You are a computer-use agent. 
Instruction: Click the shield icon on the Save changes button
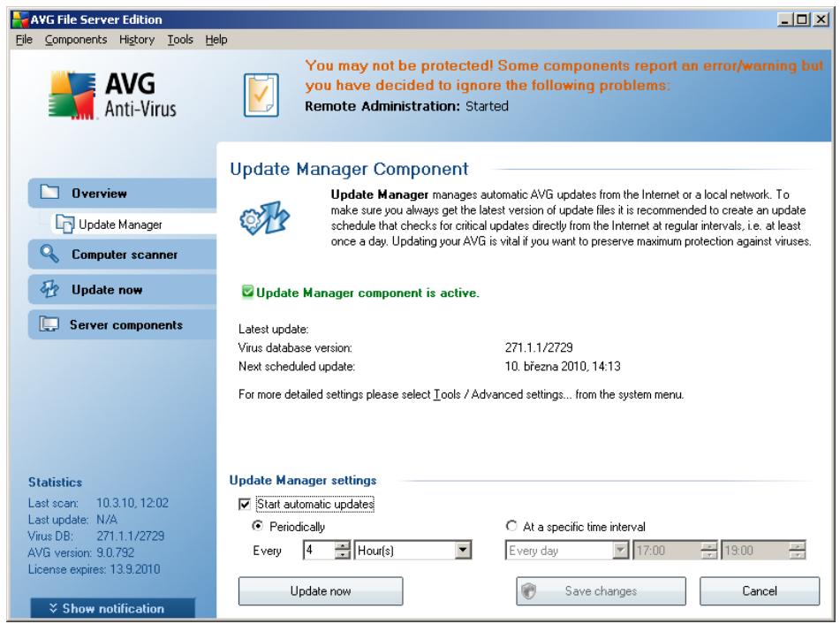pos(529,590)
